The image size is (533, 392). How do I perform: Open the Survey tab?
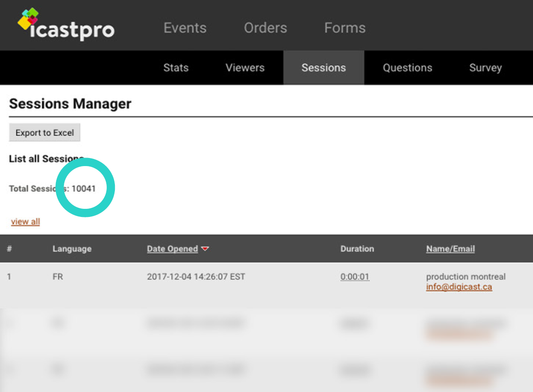click(x=485, y=68)
